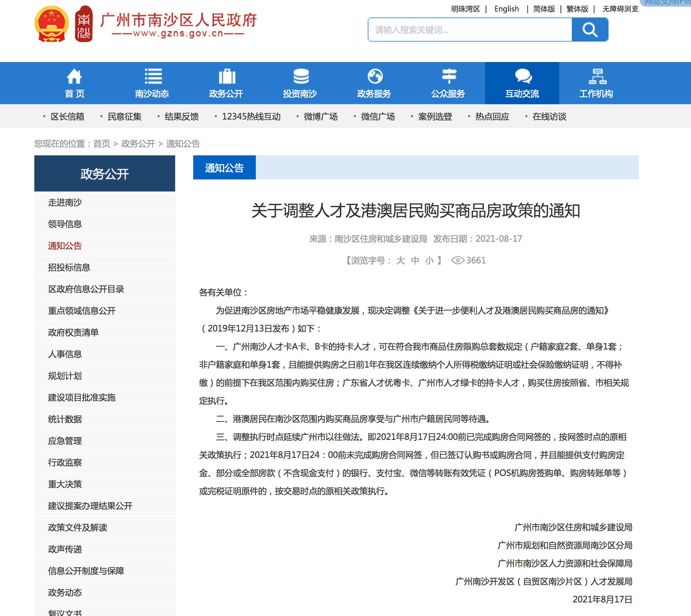Open sidebar item 领导信息
The height and width of the screenshot is (616, 691).
point(65,224)
